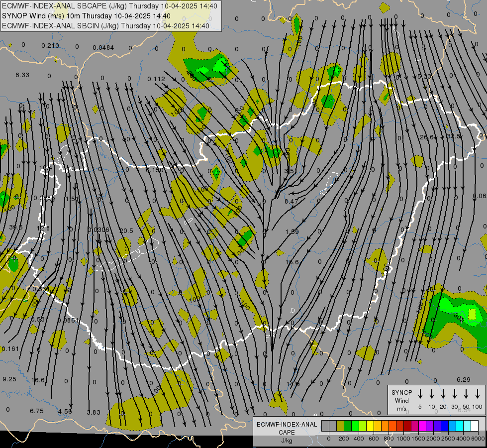Screen dimensions: 487x448
Task: Click the 10 m/s wind arrow in legend
Action: [432, 394]
